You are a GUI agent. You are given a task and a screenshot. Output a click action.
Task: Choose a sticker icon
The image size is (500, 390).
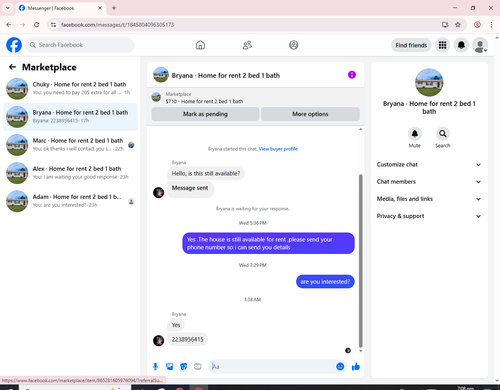tap(184, 367)
